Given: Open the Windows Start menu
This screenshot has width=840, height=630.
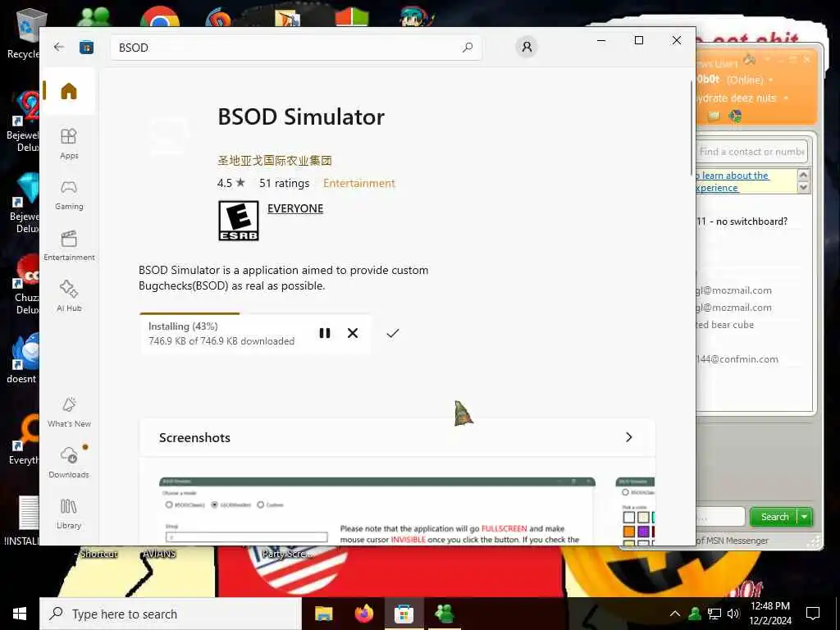Looking at the screenshot, I should (20, 614).
